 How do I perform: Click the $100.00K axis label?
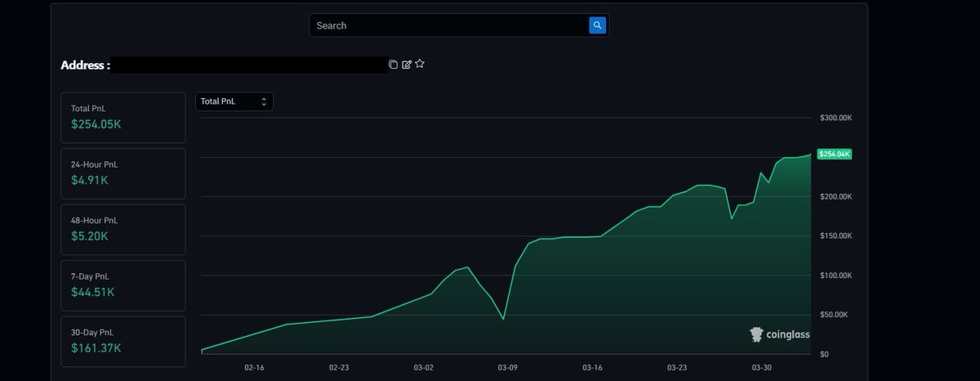tap(836, 276)
